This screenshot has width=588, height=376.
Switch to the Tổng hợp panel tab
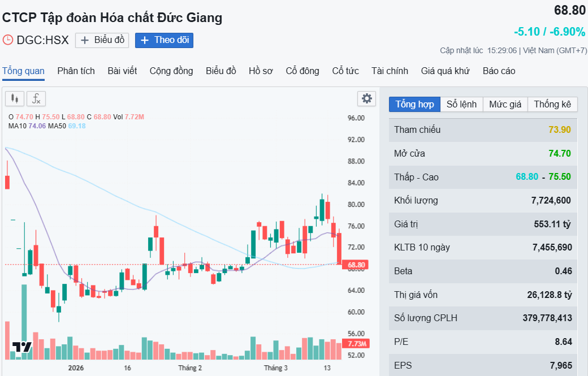[414, 104]
